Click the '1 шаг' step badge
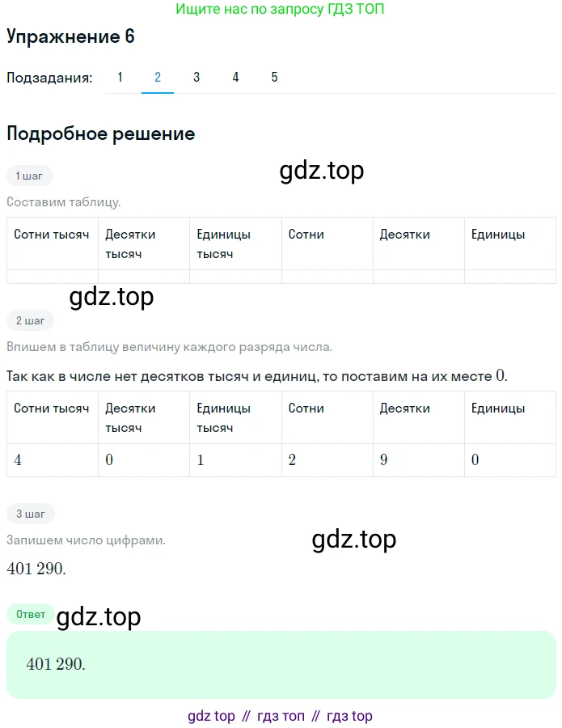This screenshot has height=728, width=562. tap(29, 176)
